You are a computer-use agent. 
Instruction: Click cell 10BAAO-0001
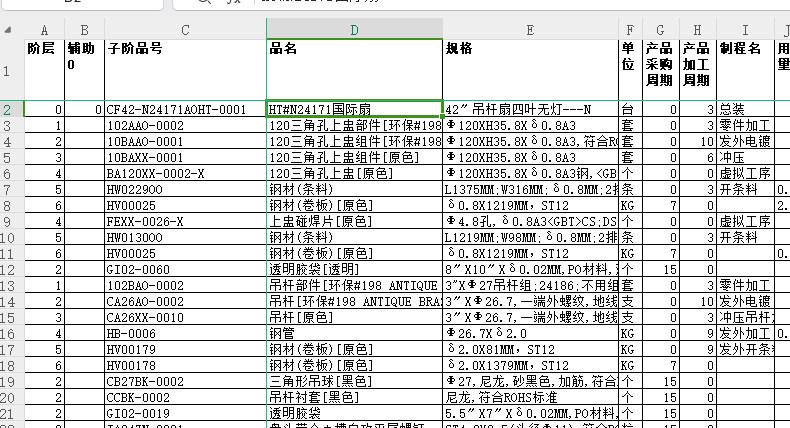click(185, 142)
